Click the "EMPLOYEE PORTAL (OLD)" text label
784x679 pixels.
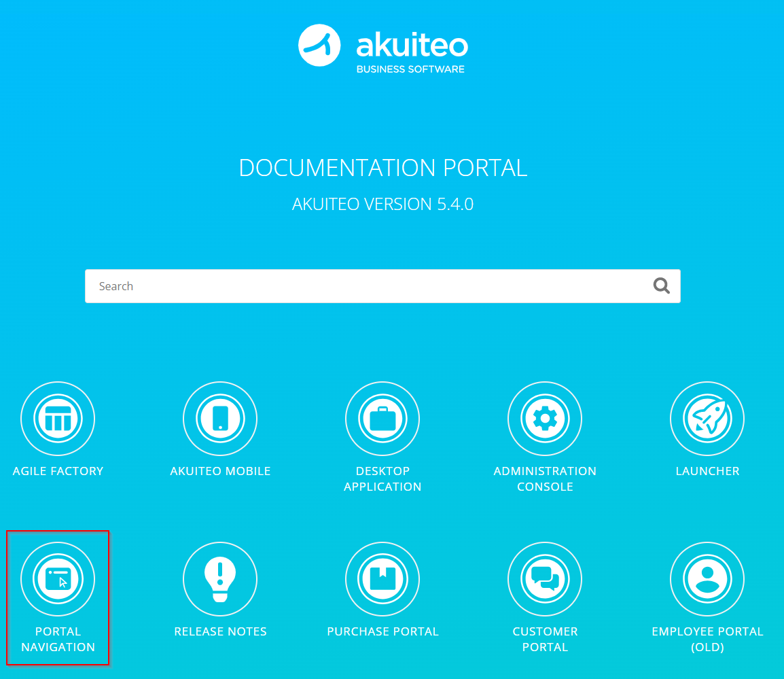707,639
